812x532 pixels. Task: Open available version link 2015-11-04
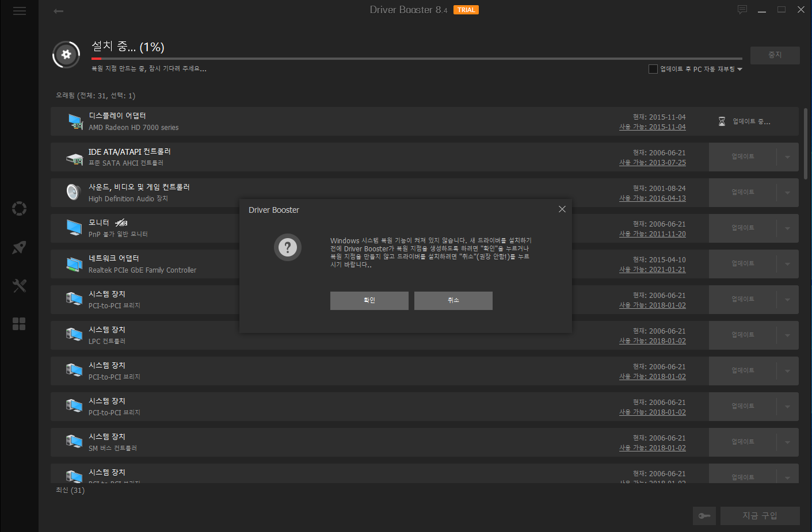point(653,127)
